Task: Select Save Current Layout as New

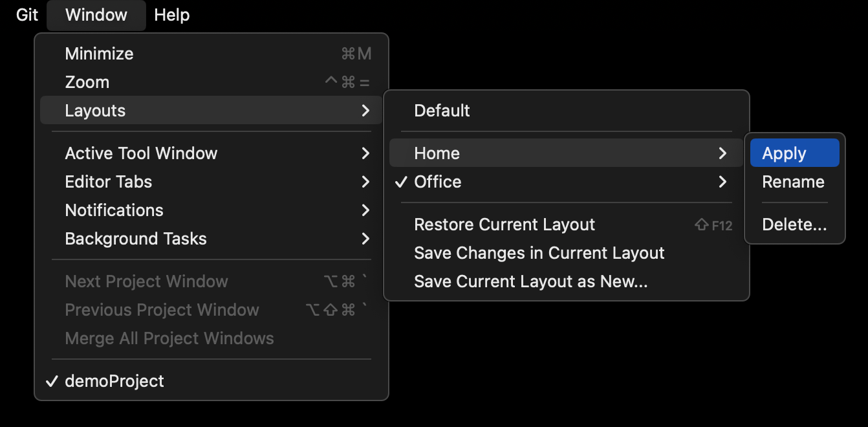Action: 530,281
